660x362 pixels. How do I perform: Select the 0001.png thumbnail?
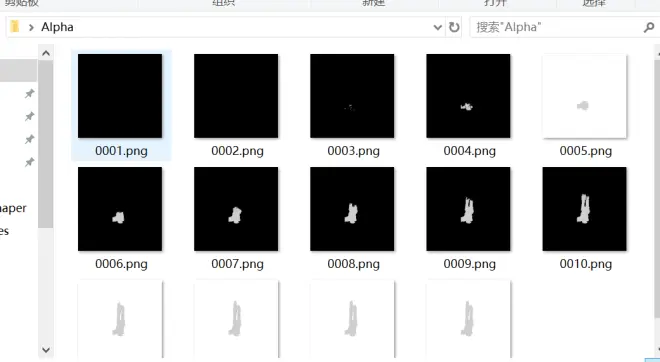pos(120,96)
